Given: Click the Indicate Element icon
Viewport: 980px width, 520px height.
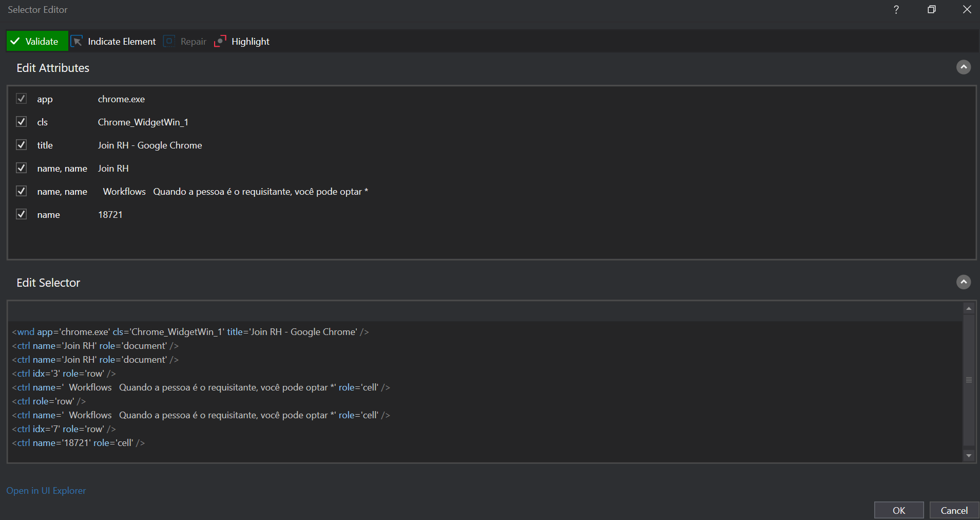Looking at the screenshot, I should pos(77,42).
